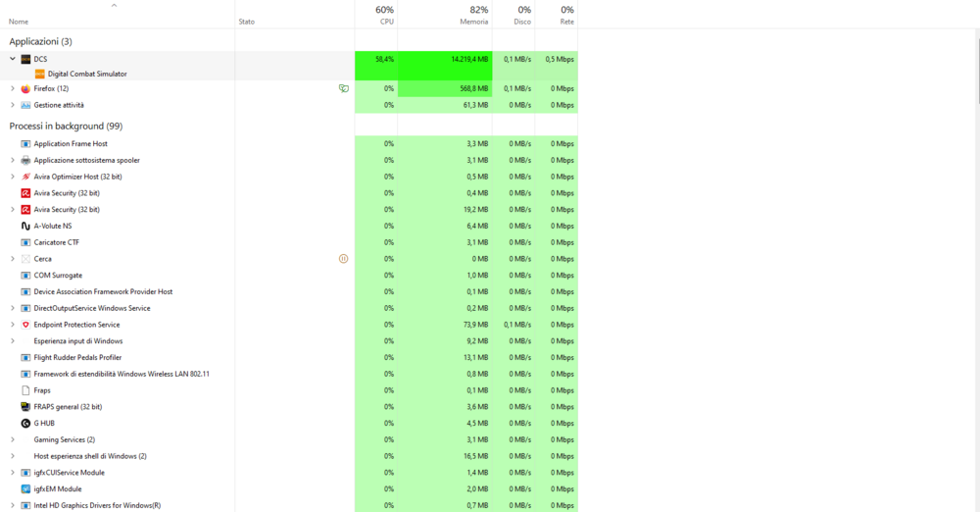The image size is (980, 512).
Task: Expand Host esperienza shell di Windows (2)
Action: [x=13, y=456]
